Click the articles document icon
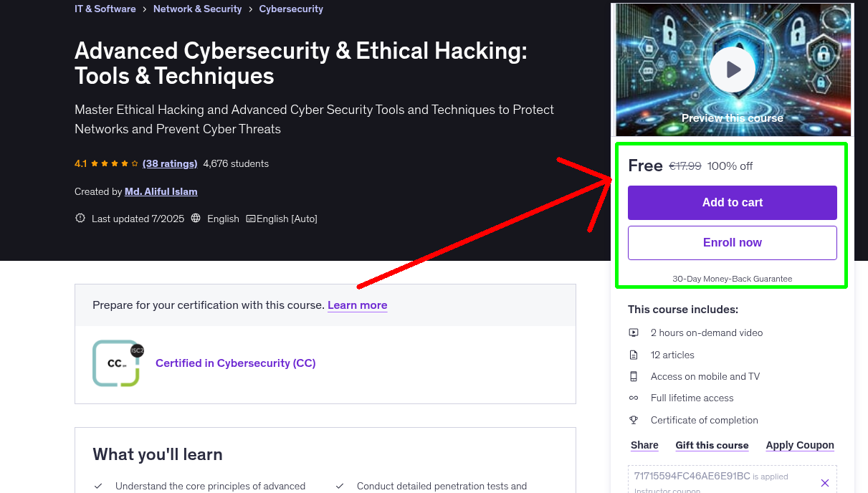868x493 pixels. tap(634, 354)
